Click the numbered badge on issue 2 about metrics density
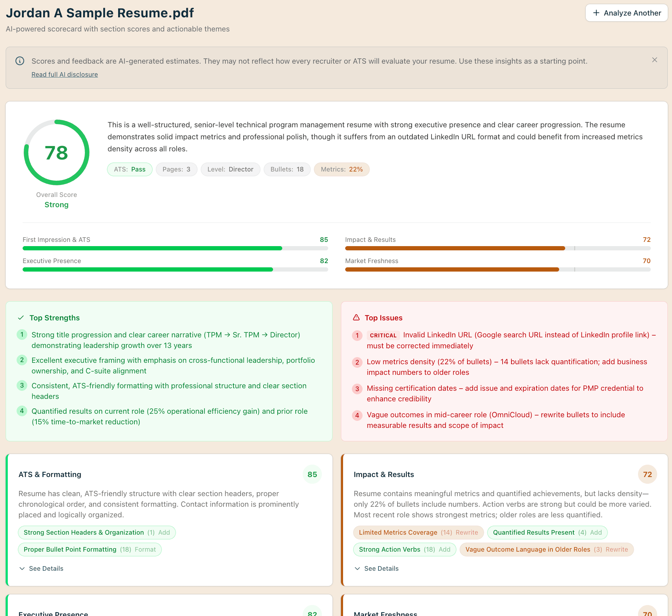 [357, 362]
